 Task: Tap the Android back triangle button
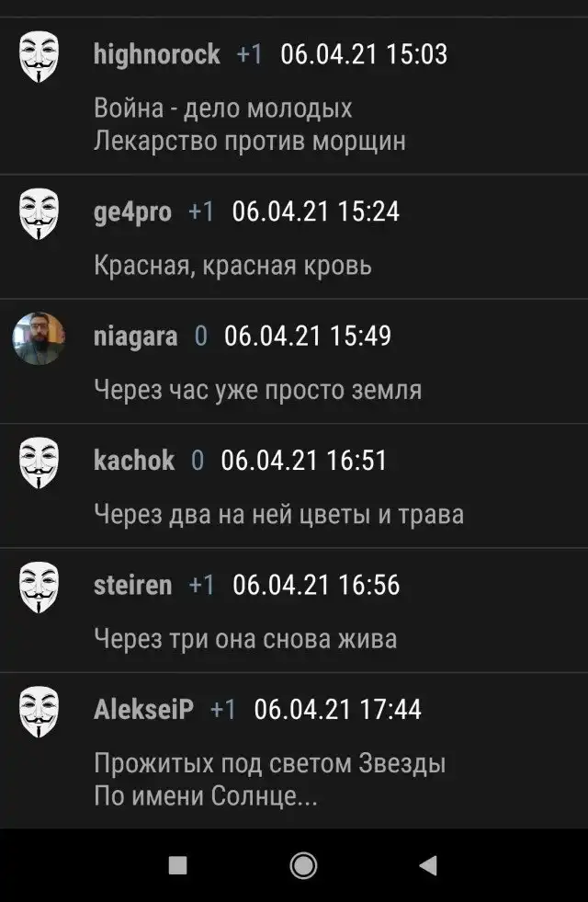[428, 865]
